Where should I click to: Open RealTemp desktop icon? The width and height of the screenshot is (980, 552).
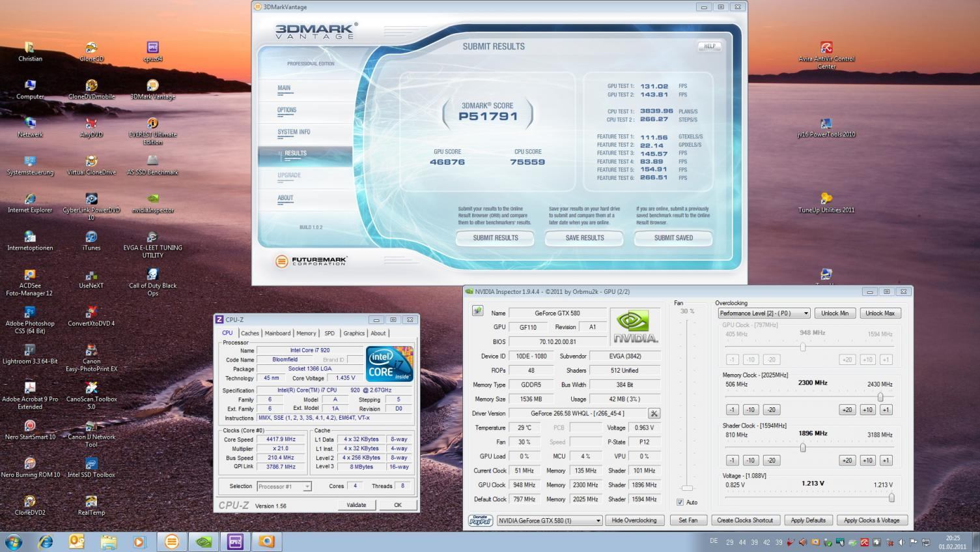tap(91, 505)
